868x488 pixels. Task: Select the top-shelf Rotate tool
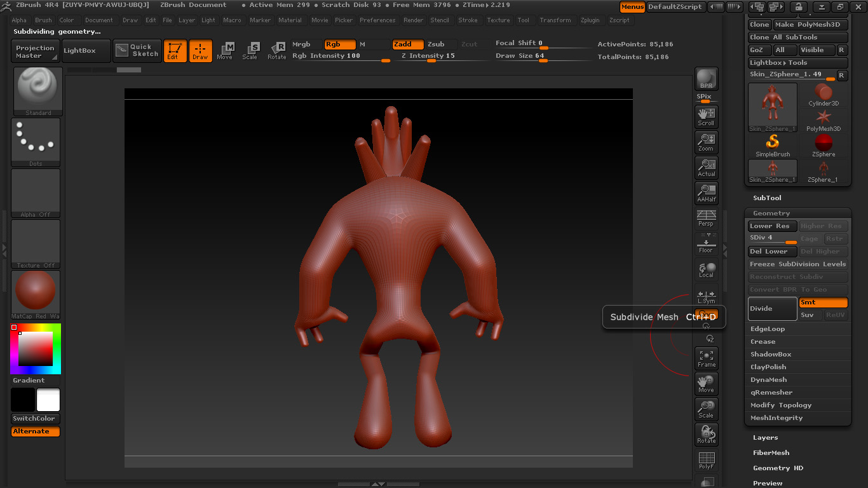click(x=276, y=51)
